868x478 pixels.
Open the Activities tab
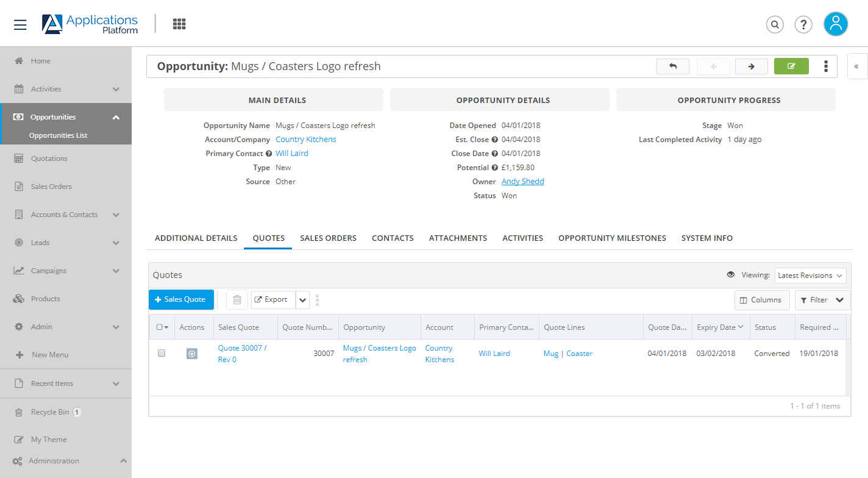(x=523, y=238)
